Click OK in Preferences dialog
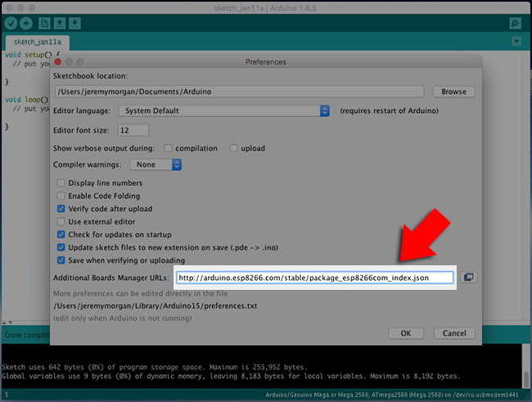 (406, 333)
